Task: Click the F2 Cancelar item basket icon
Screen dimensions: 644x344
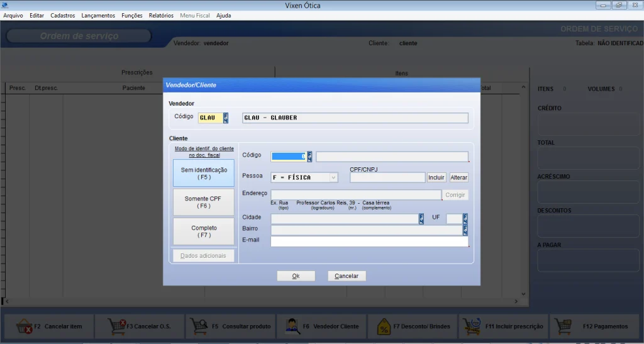Action: tap(24, 326)
